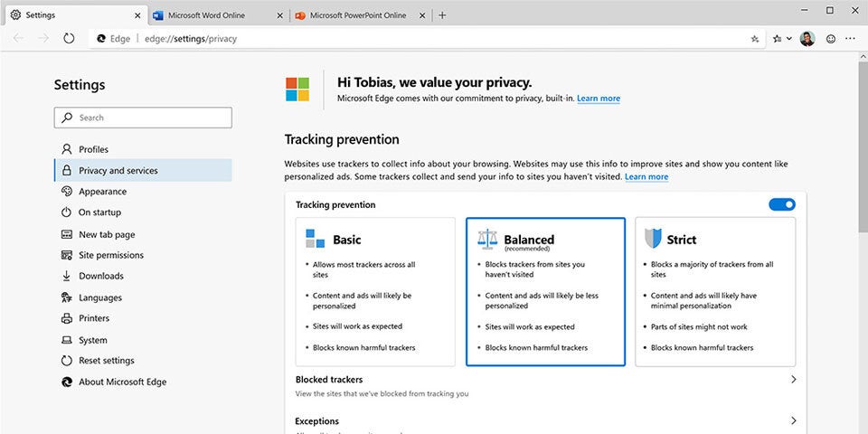Expand the Blocked trackers row chevron
868x434 pixels.
793,379
